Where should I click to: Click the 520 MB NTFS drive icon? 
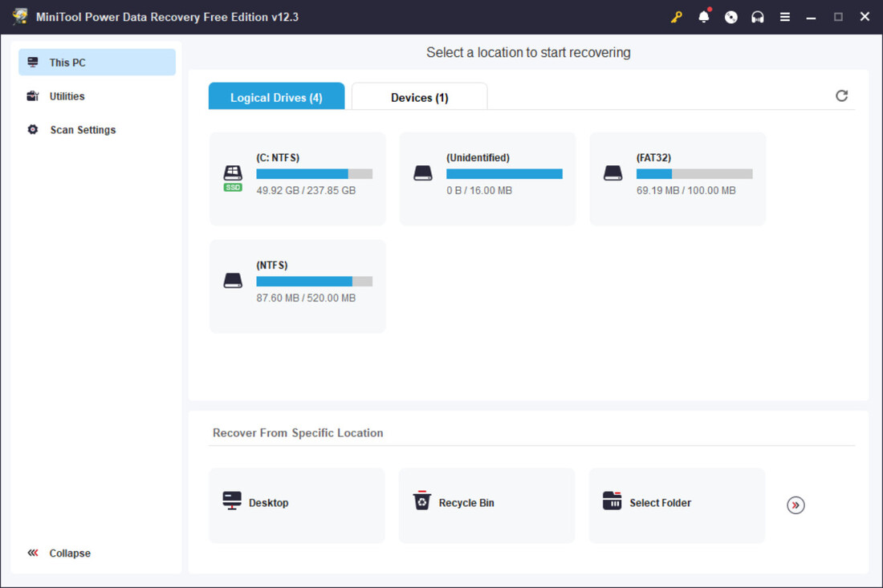coord(233,280)
